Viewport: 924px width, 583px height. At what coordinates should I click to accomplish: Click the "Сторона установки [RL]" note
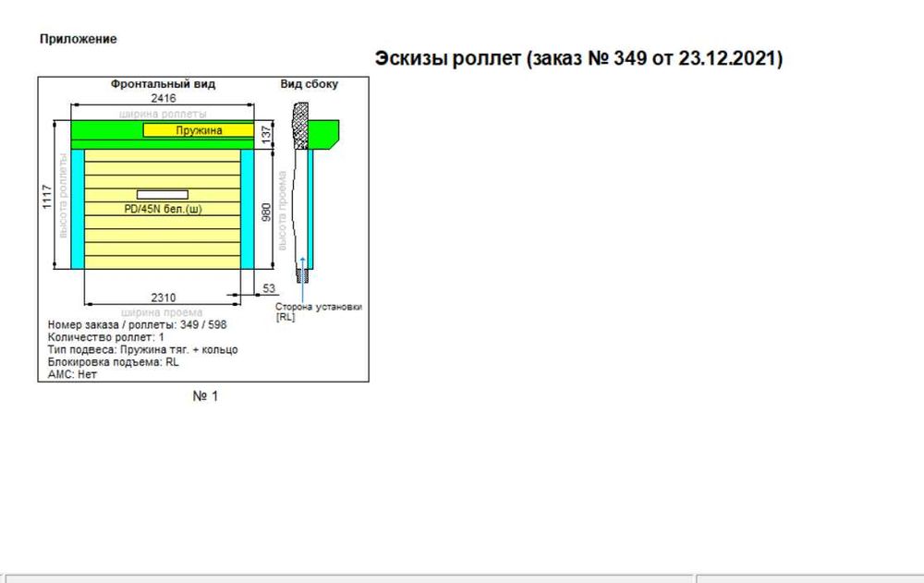(x=318, y=312)
